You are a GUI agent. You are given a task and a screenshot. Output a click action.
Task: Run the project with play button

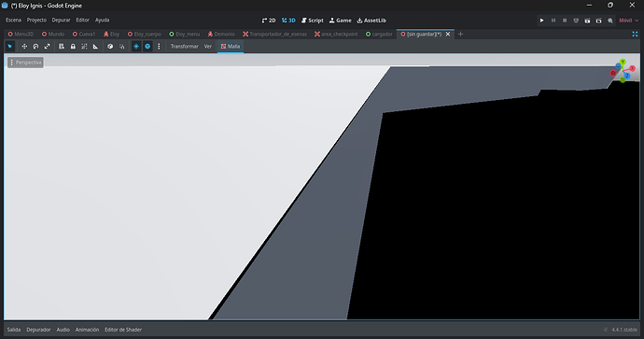coord(541,21)
